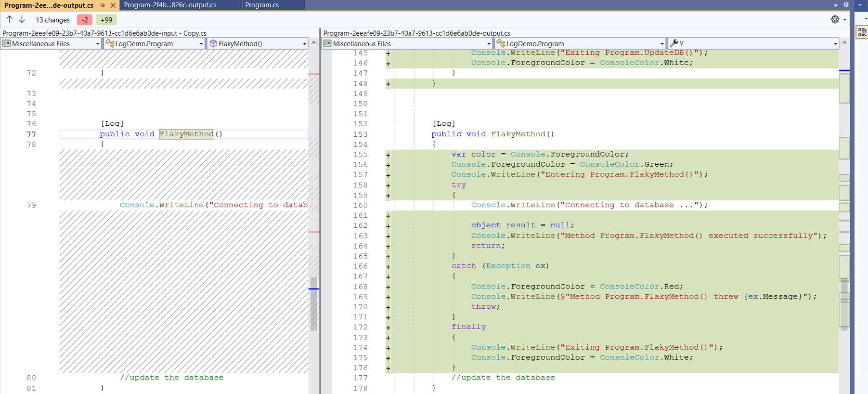
Task: Go to previous difference with up arrow
Action: tap(10, 20)
